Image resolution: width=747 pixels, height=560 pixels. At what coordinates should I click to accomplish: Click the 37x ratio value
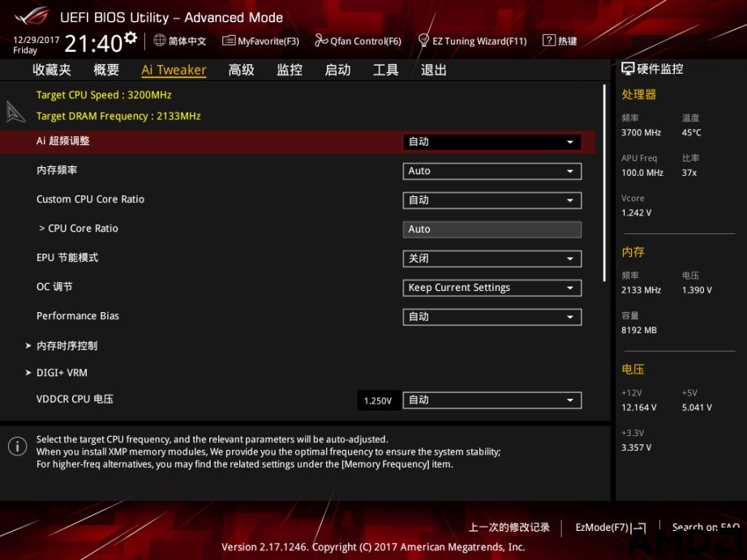[x=689, y=173]
